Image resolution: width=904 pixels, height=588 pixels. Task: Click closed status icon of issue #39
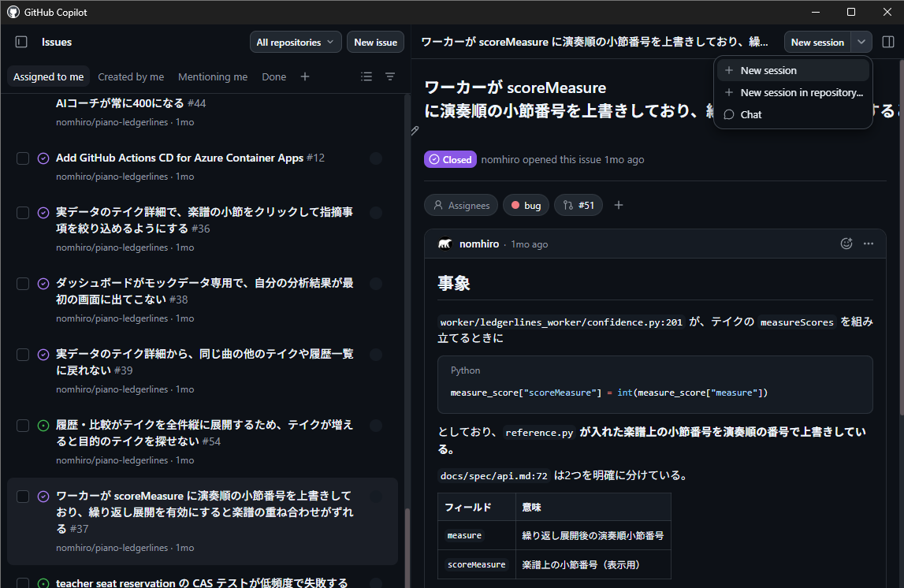43,355
